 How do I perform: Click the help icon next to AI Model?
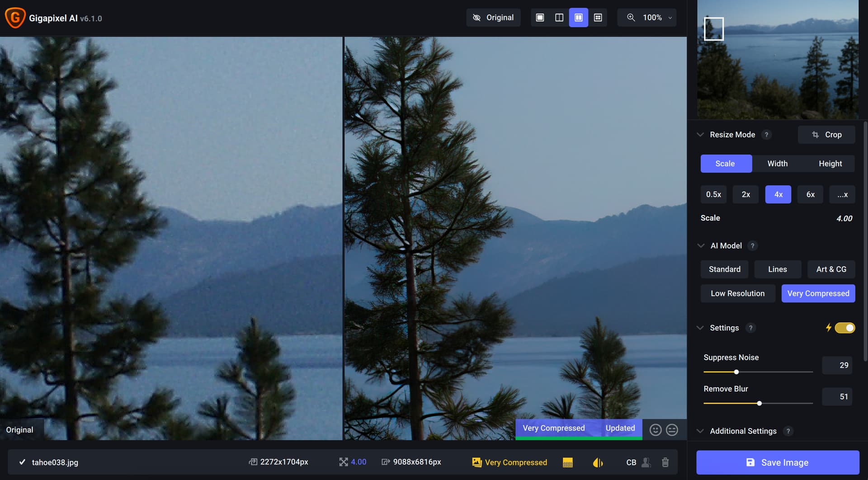tap(752, 246)
